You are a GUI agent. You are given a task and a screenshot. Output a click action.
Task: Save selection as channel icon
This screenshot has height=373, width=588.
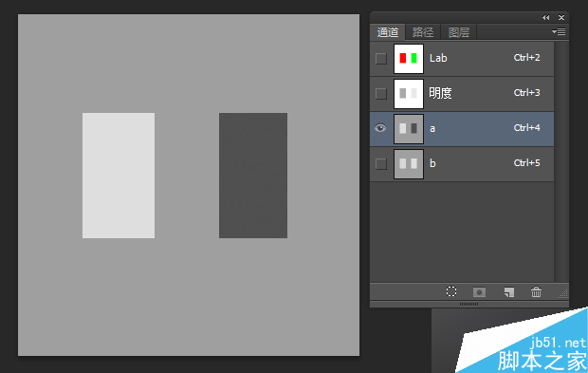(479, 292)
